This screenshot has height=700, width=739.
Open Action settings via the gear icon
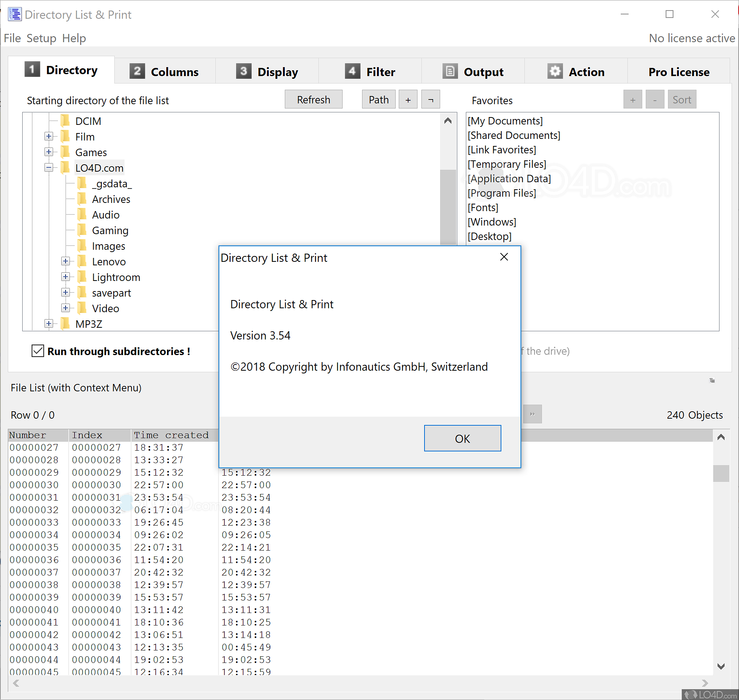coord(555,71)
